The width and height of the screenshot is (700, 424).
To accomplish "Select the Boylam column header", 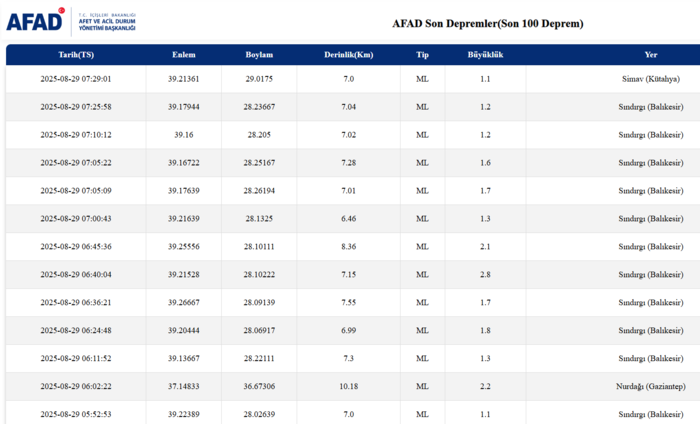I will [x=259, y=55].
